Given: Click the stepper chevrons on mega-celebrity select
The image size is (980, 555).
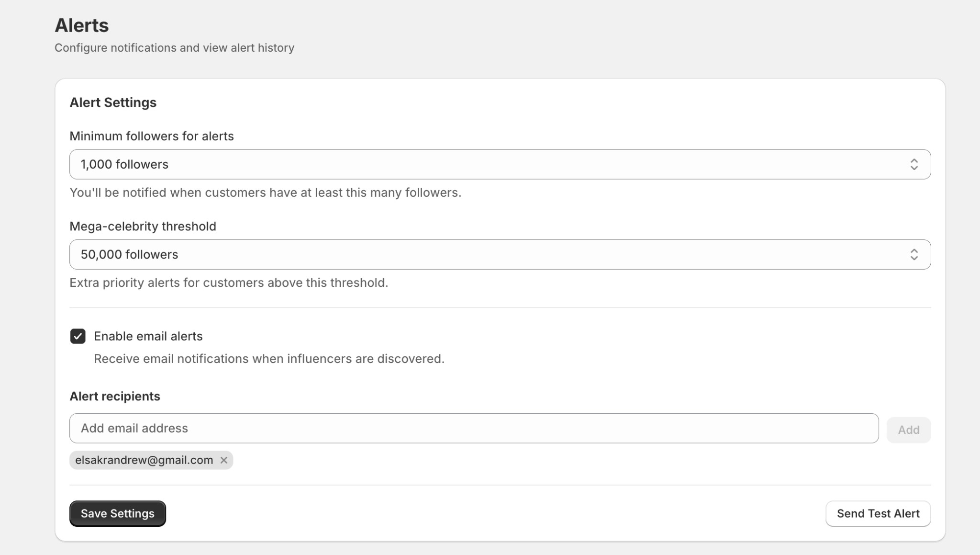Looking at the screenshot, I should (914, 254).
